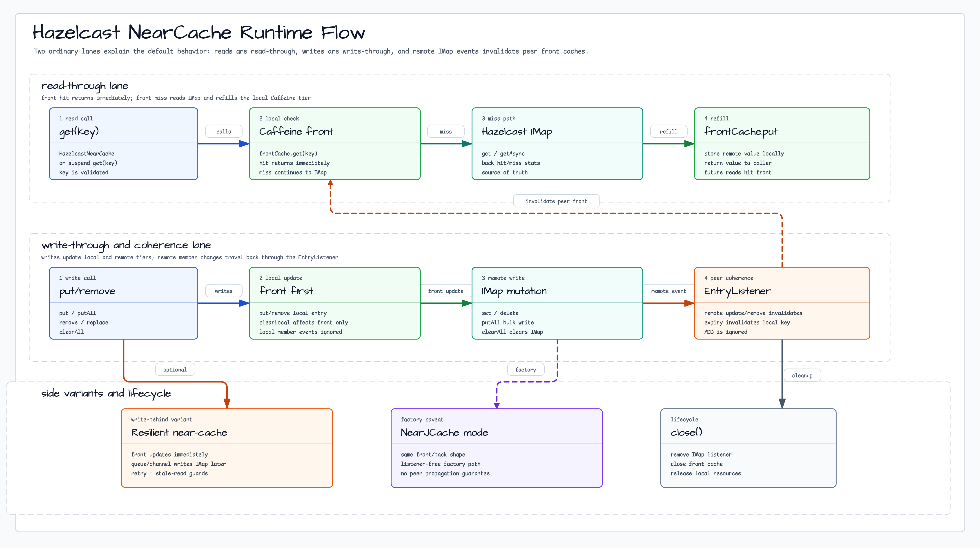Select the Caffeine front node
980x548 pixels.
click(335, 144)
